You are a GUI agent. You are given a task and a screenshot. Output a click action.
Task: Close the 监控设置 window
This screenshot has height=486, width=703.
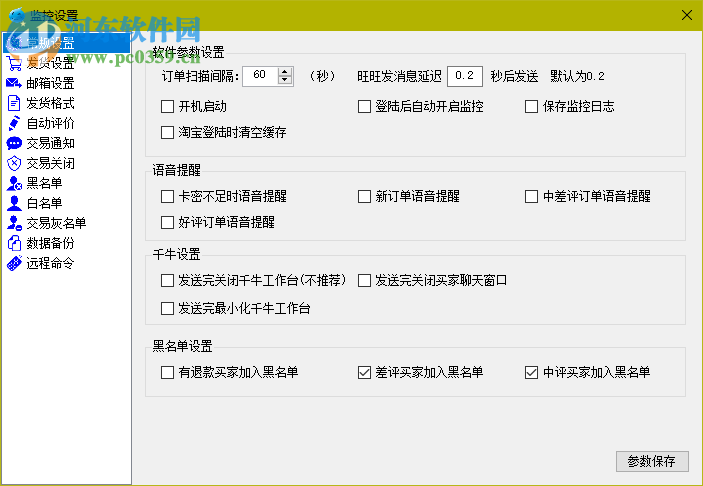[686, 15]
